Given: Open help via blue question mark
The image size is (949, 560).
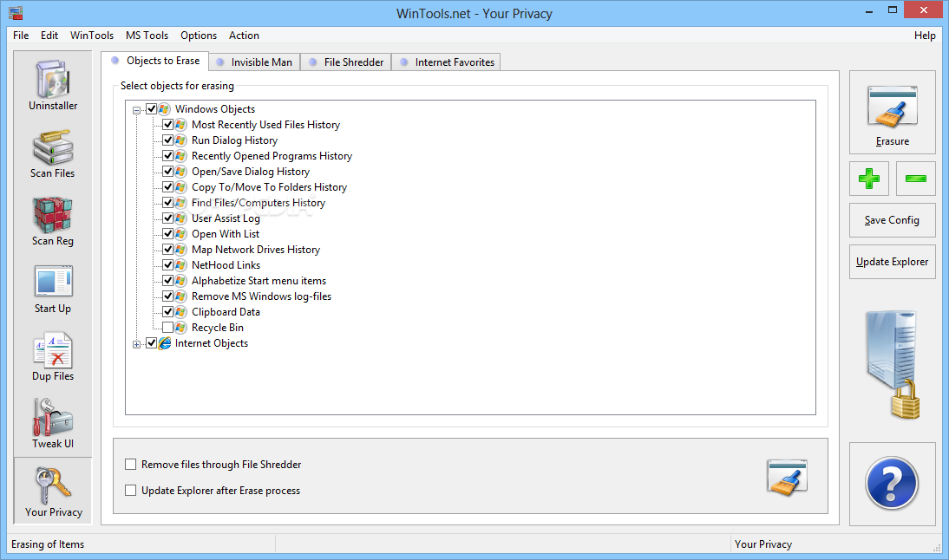Looking at the screenshot, I should click(x=892, y=484).
